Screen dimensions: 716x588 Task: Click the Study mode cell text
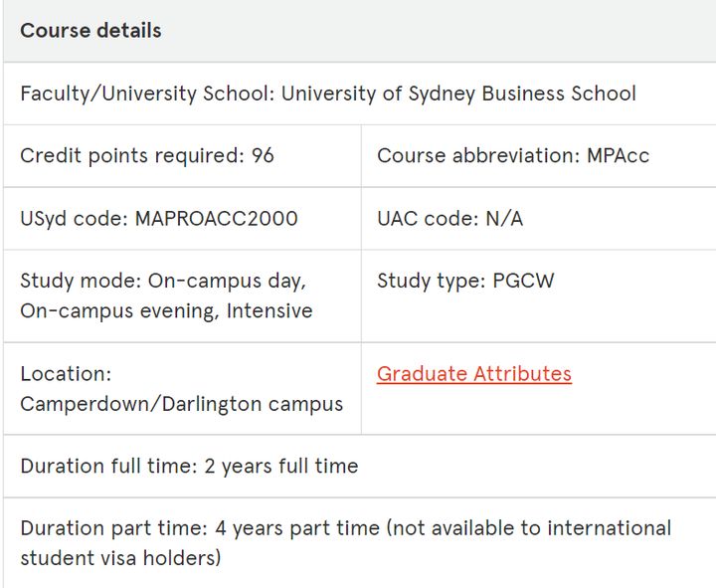(x=166, y=295)
